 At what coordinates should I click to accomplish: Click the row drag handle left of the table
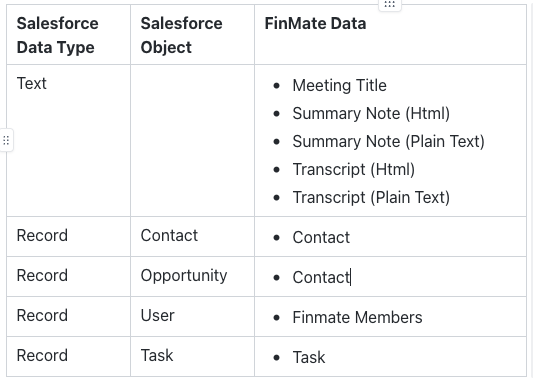[x=6, y=140]
